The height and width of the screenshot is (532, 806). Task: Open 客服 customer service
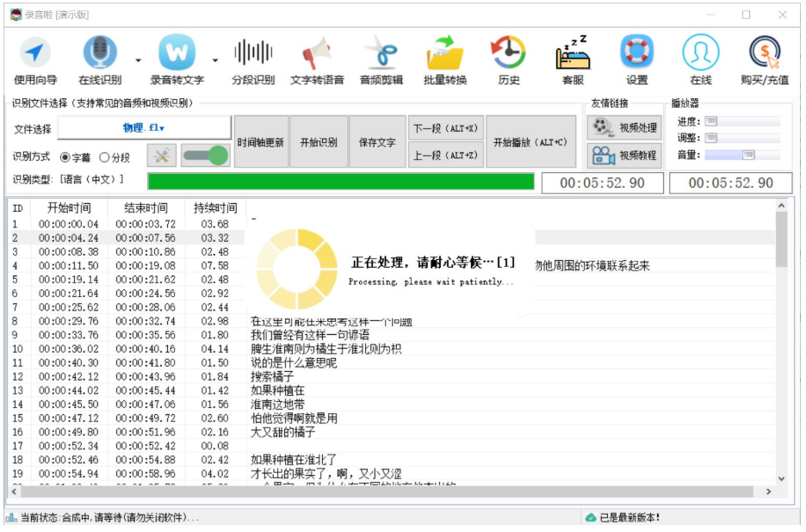(x=573, y=60)
